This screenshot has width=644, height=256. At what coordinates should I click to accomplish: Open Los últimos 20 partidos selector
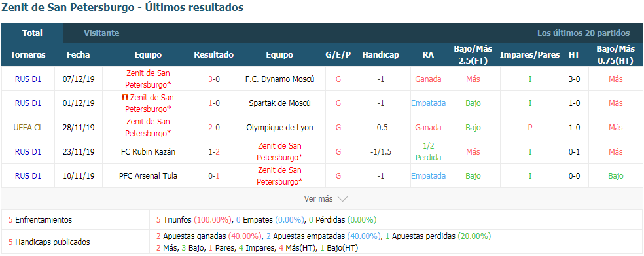click(x=583, y=33)
